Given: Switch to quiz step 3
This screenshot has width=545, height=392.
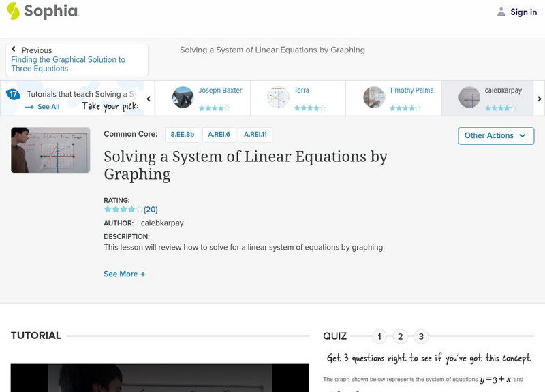Looking at the screenshot, I should coord(420,336).
